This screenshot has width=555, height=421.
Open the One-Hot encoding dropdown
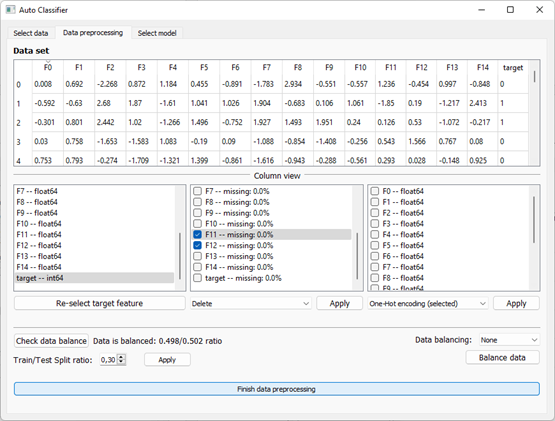(x=428, y=303)
